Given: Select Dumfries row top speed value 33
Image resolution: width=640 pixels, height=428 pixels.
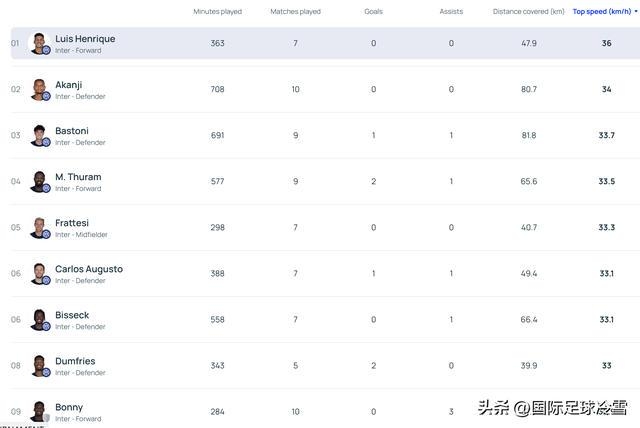Looking at the screenshot, I should (606, 366).
